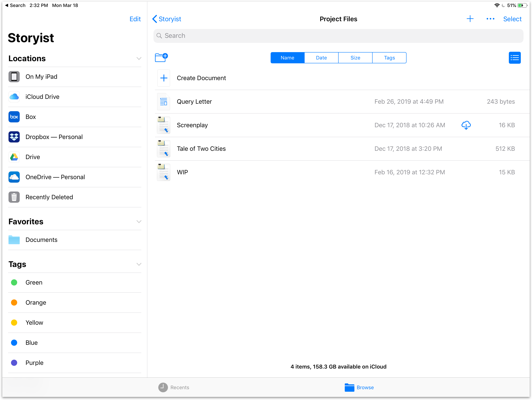This screenshot has height=400, width=532.
Task: Download Screenplay via the cloud icon
Action: pyautogui.click(x=466, y=125)
